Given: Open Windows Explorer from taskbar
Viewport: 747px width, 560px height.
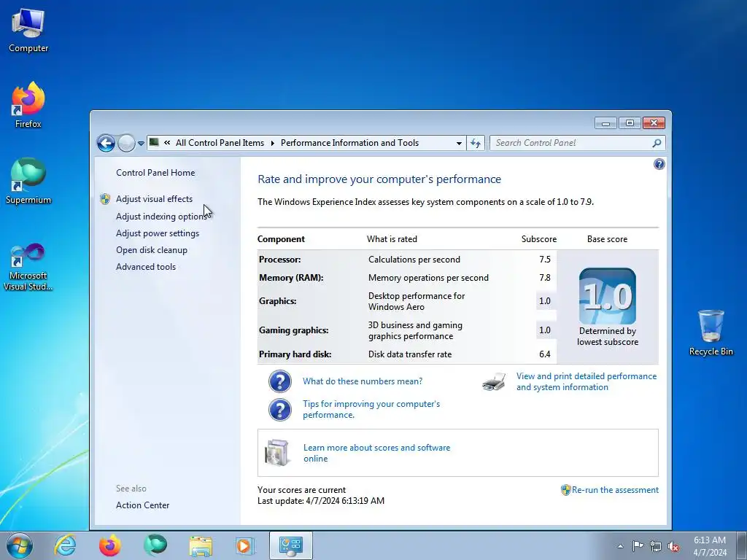Looking at the screenshot, I should coord(201,546).
